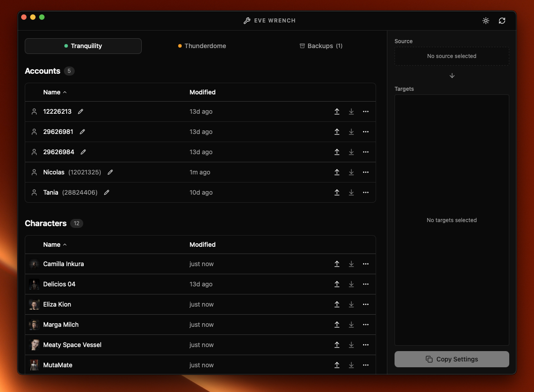Add account 29626981 as target (down arrow)
This screenshot has height=392, width=534.
[351, 132]
